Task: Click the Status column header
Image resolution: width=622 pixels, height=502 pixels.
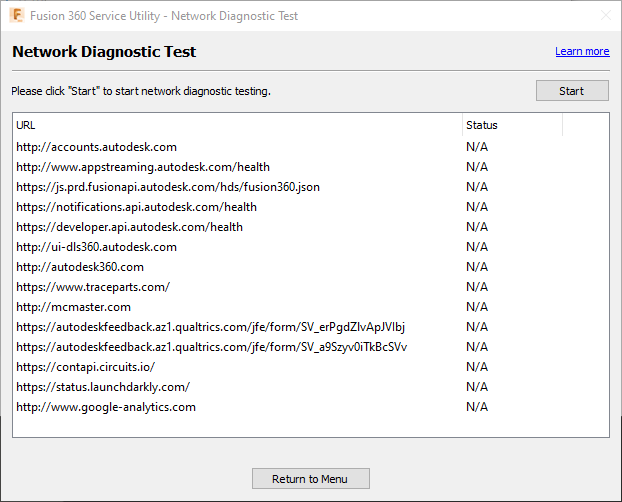Action: [512, 125]
